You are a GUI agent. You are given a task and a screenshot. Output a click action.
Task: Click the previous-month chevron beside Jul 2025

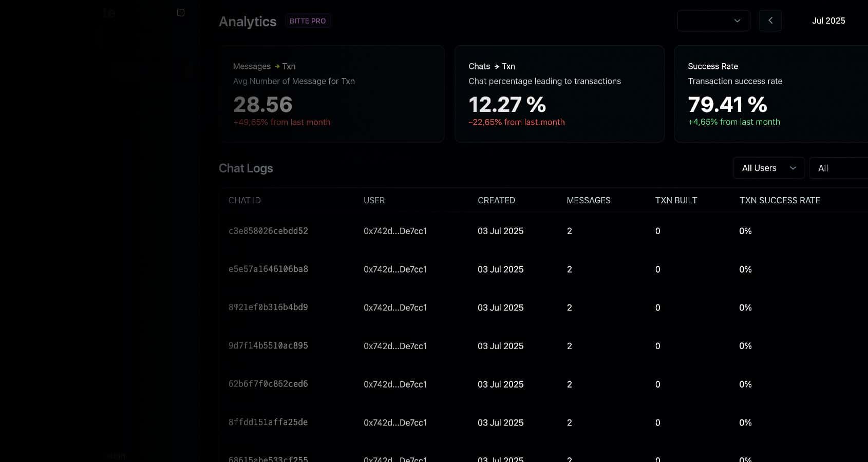tap(770, 21)
